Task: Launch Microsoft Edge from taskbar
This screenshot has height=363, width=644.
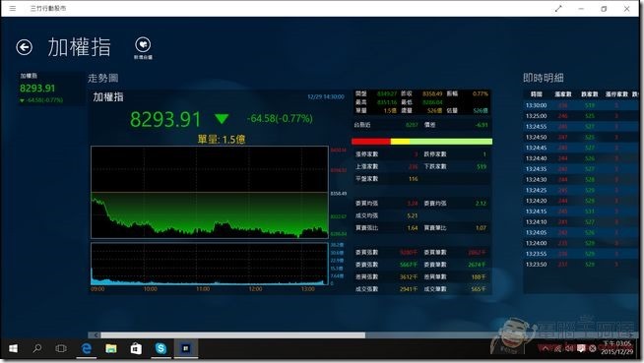Action: click(x=87, y=348)
